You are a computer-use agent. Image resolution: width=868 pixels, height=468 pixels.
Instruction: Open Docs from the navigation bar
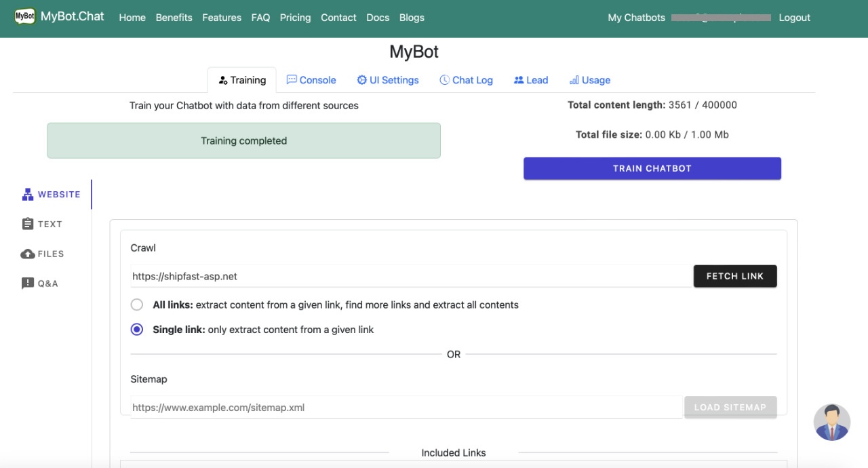tap(378, 18)
